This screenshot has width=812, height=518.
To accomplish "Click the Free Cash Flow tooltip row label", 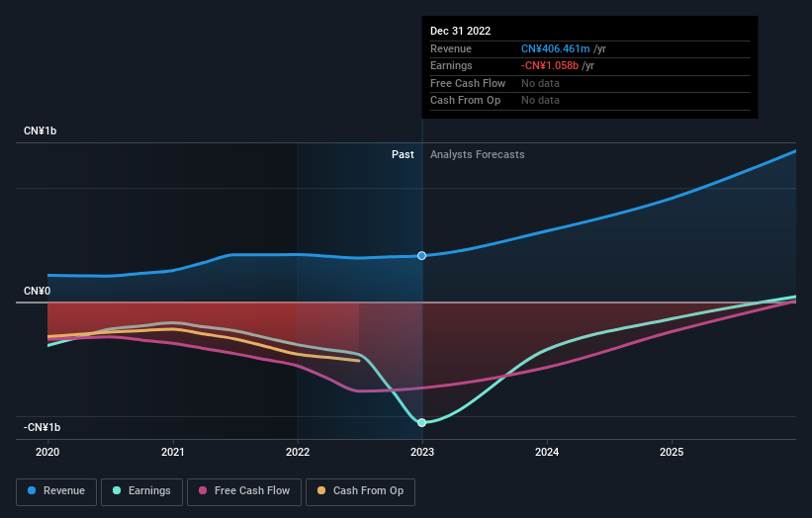I will tap(468, 83).
